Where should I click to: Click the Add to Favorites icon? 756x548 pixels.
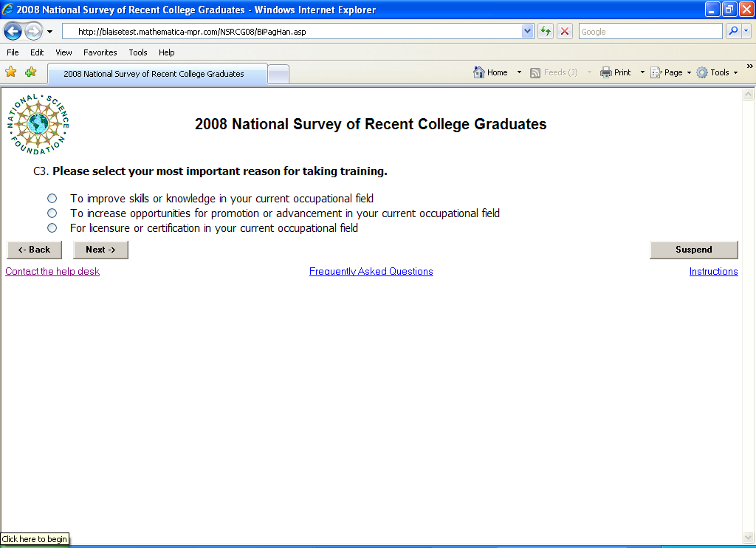[31, 72]
